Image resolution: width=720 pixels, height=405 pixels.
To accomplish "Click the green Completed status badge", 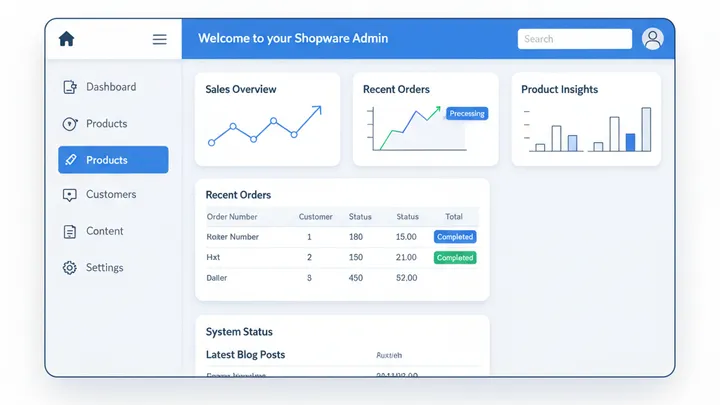I will pos(455,258).
